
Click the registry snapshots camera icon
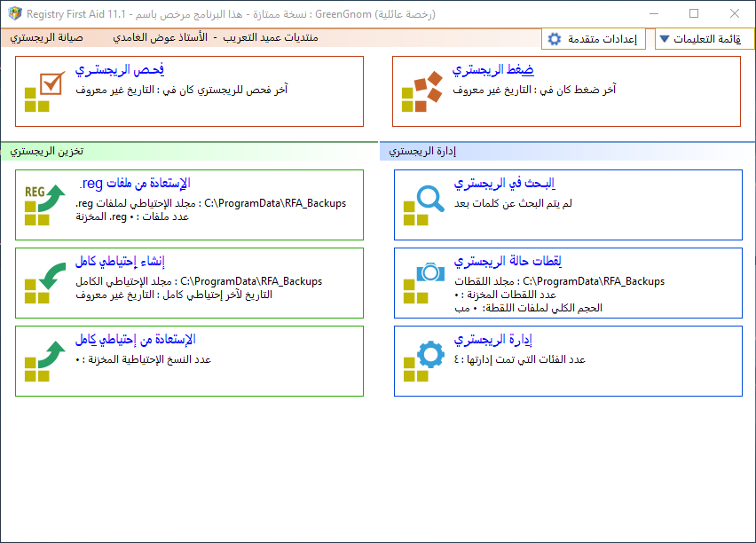pos(424,283)
